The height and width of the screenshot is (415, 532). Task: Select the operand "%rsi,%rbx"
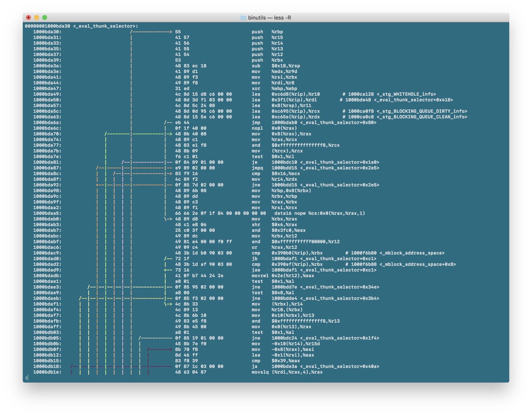(284, 77)
